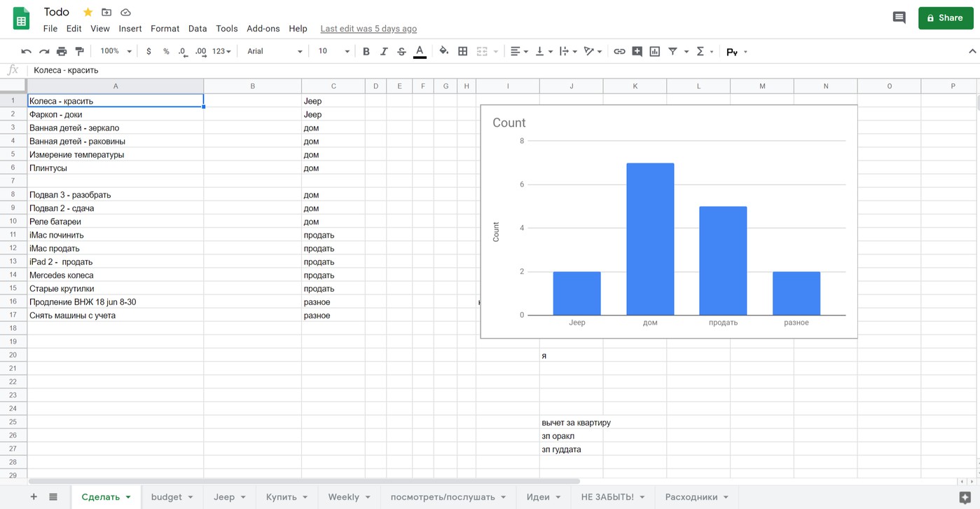Viewport: 980px width, 509px height.
Task: Click the print icon in toolbar
Action: [62, 51]
